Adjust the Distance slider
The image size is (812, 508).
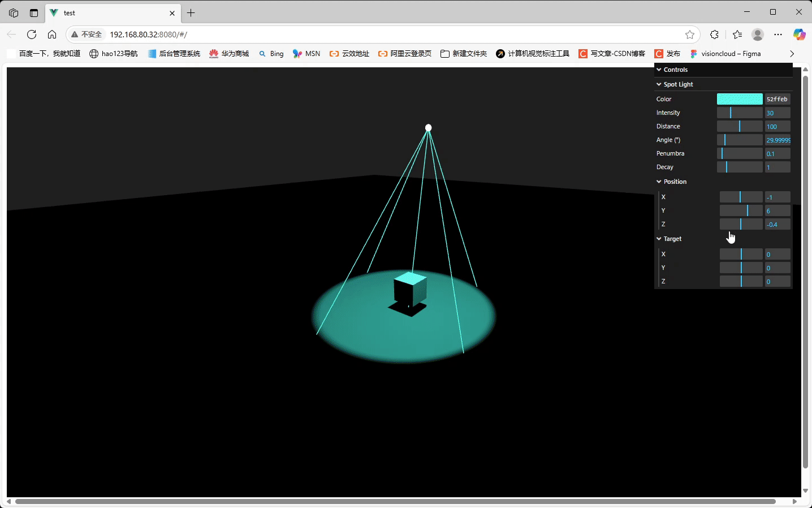coord(740,126)
